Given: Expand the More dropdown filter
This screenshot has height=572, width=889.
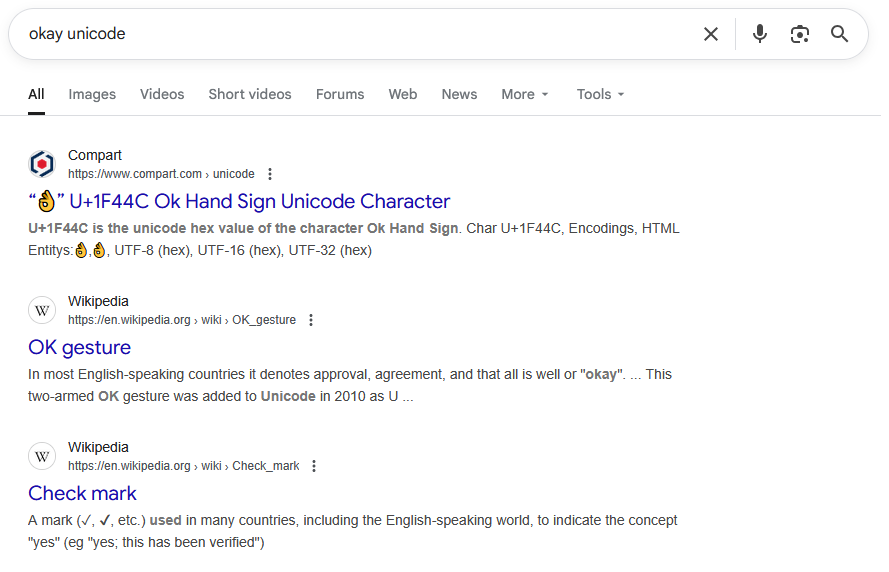Looking at the screenshot, I should pyautogui.click(x=525, y=94).
